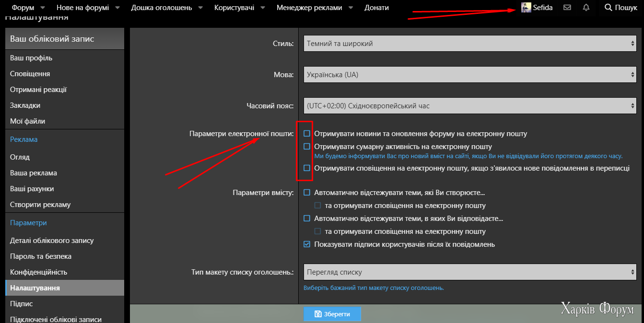This screenshot has width=644, height=323.
Task: Expand the Дошка оголошень arrow
Action: tap(200, 8)
